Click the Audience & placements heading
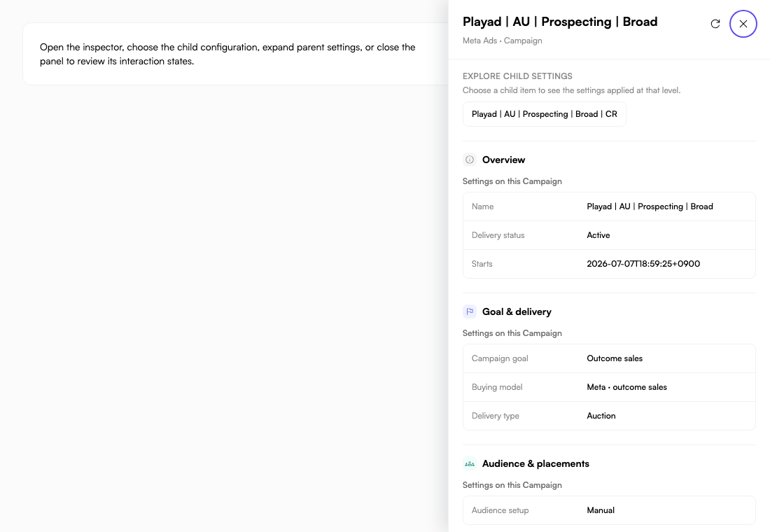Viewport: 770px width, 532px height. coord(535,463)
